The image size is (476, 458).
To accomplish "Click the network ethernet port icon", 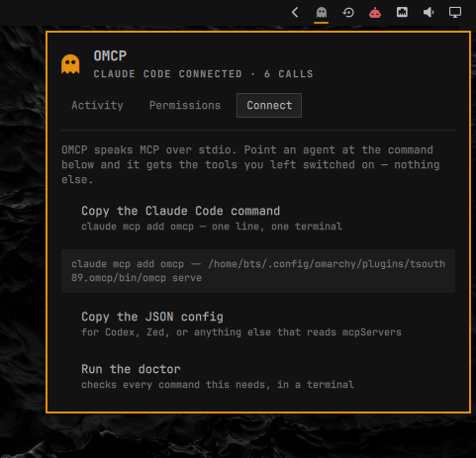I will tap(402, 12).
